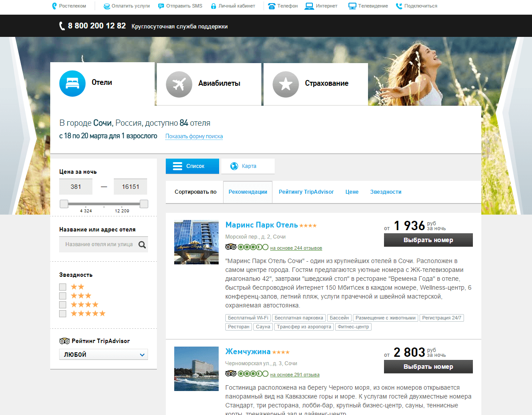Open Жемчужина hotel title link
This screenshot has height=415, width=532.
click(x=248, y=351)
